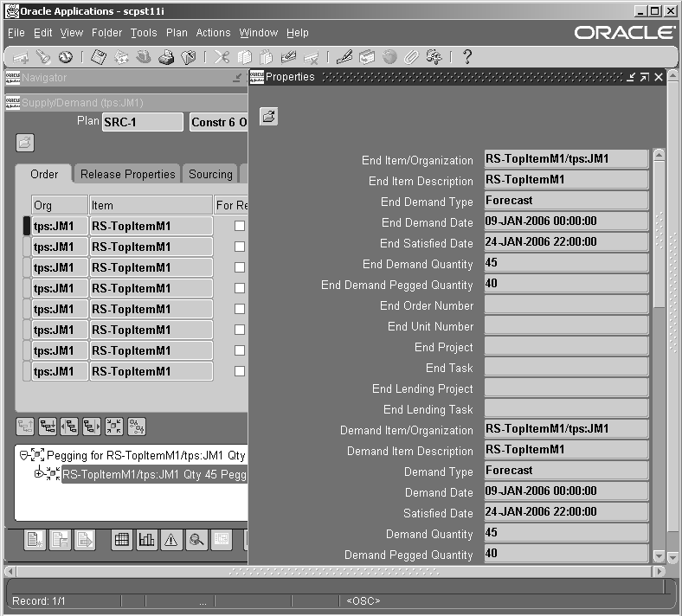Switch to the Sourcing tab
The width and height of the screenshot is (682, 616).
210,174
